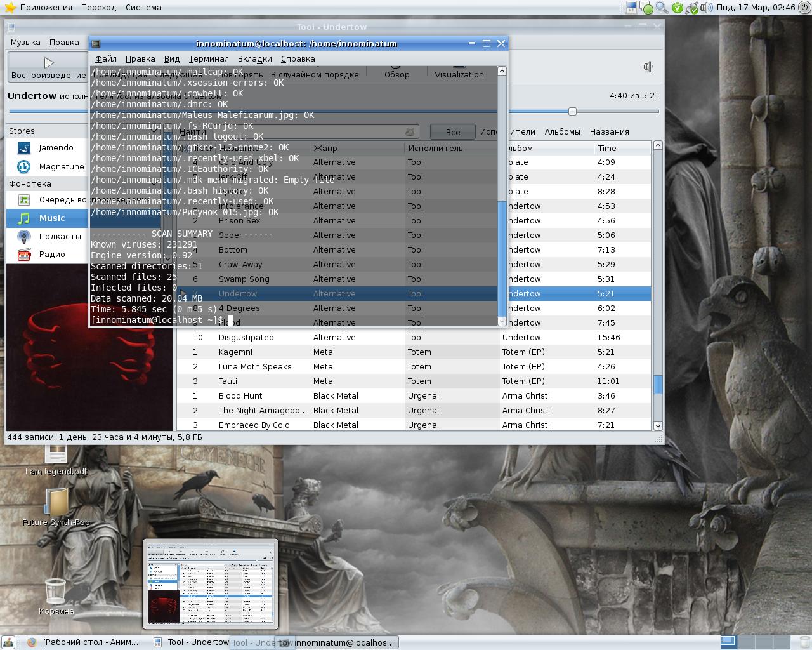Select The Night Armagedd... track
The image size is (812, 650).
pos(414,411)
